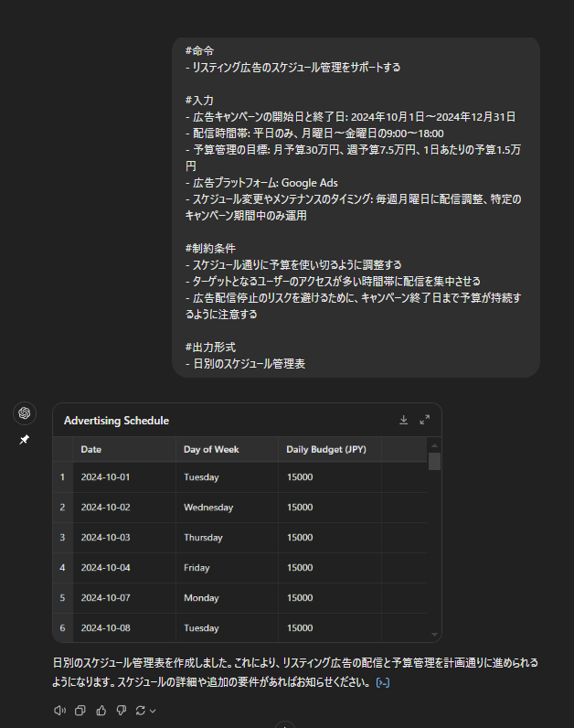The image size is (574, 728).
Task: Click the Wednesday cell
Action: coord(227,508)
